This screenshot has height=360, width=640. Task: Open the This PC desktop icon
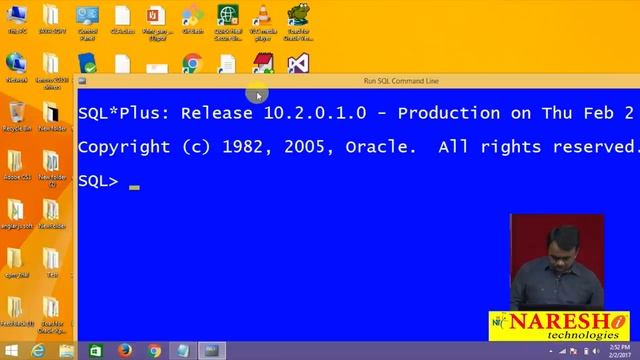click(x=17, y=19)
